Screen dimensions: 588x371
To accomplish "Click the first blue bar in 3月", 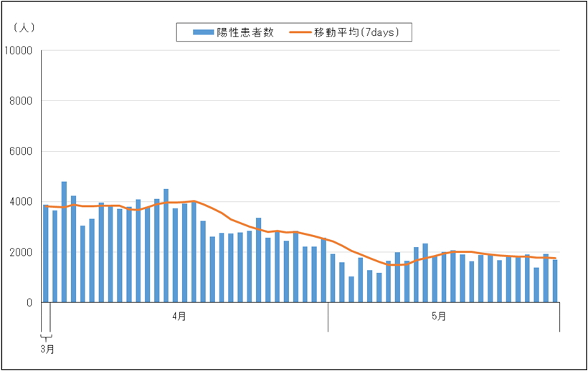I will tap(46, 254).
